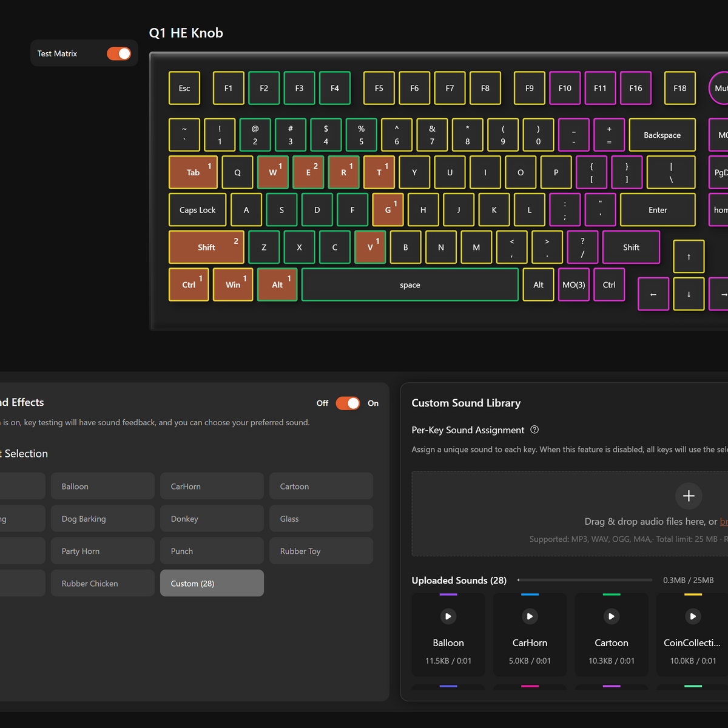The width and height of the screenshot is (728, 728).
Task: Play the CarHorn sound preview
Action: click(x=530, y=616)
